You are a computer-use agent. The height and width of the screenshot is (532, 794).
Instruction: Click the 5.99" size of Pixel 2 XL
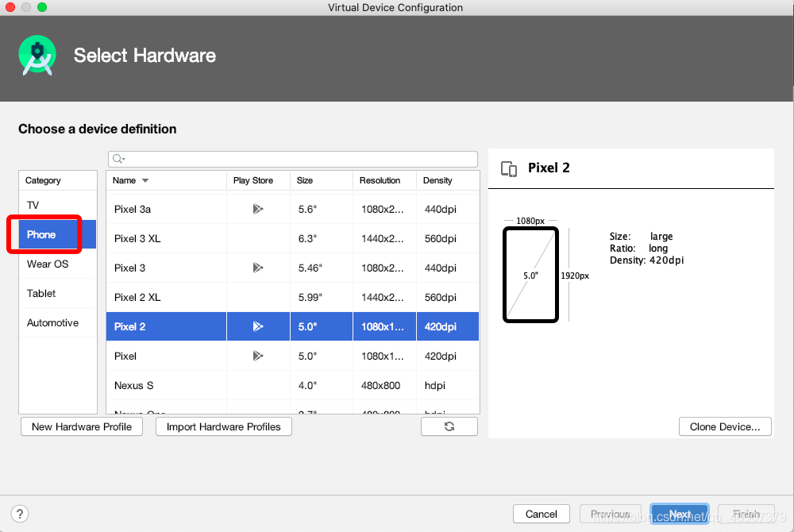click(310, 297)
